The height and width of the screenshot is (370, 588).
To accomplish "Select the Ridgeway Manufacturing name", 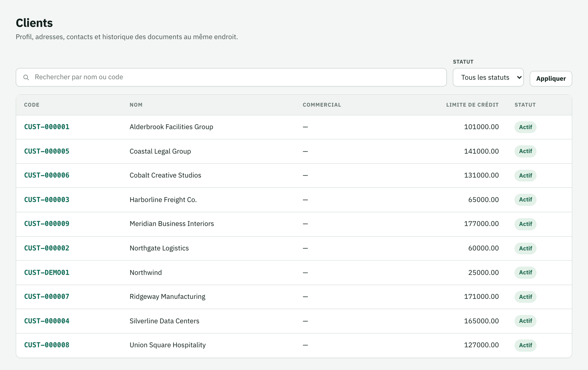I will pyautogui.click(x=167, y=297).
